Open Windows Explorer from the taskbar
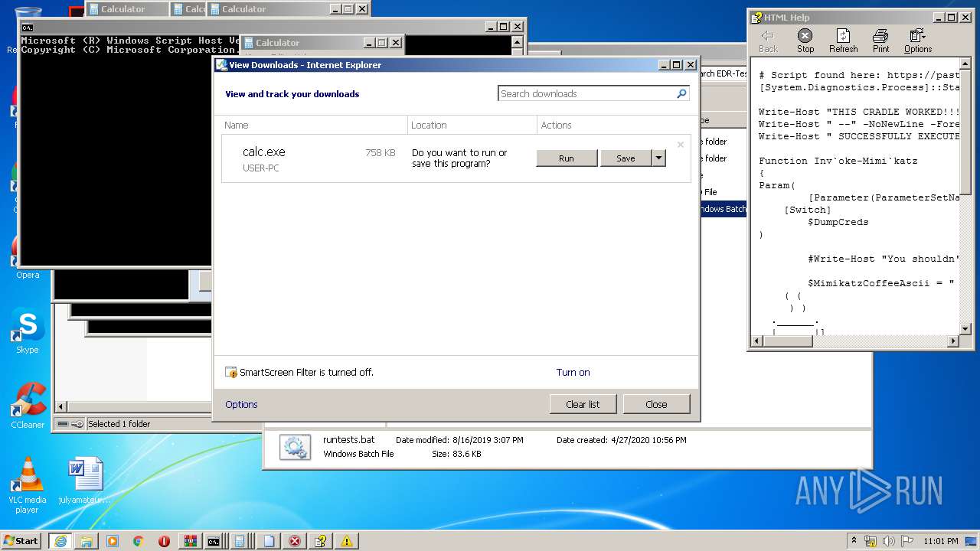Viewport: 980px width, 551px height. (86, 541)
